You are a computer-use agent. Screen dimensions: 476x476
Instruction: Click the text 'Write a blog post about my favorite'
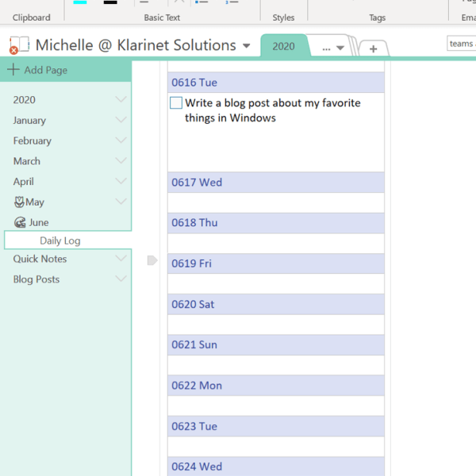point(273,103)
